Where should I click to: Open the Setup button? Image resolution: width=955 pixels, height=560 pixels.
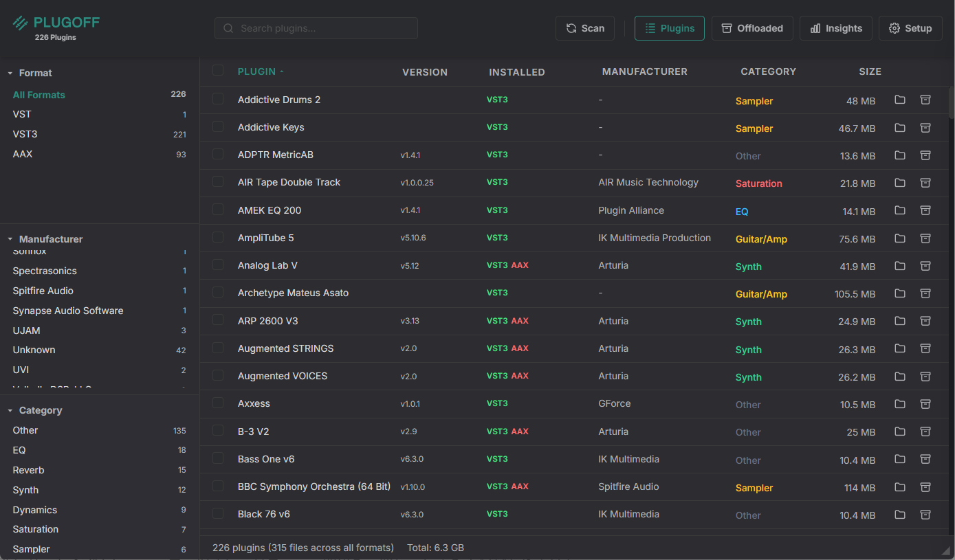point(910,28)
